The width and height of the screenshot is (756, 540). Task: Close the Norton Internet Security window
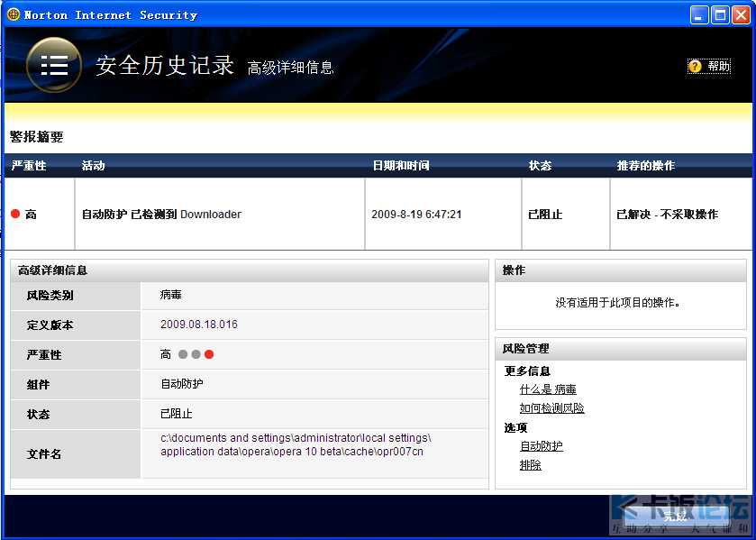pyautogui.click(x=741, y=15)
